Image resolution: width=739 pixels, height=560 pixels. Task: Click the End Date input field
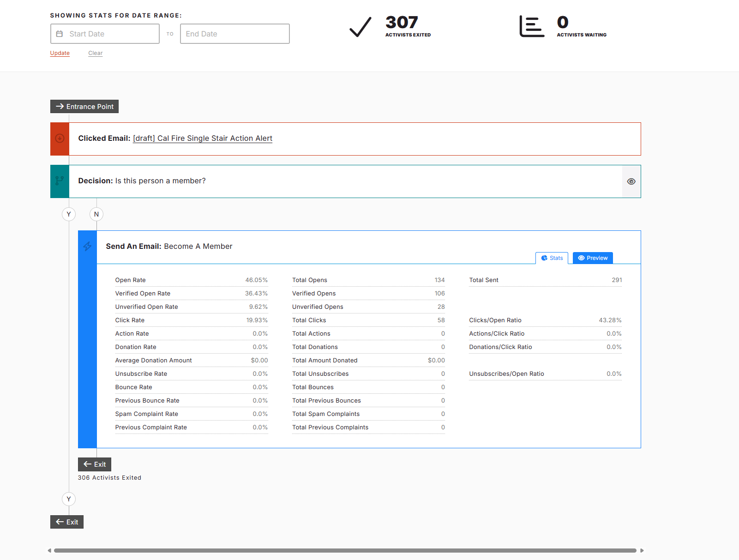[234, 34]
